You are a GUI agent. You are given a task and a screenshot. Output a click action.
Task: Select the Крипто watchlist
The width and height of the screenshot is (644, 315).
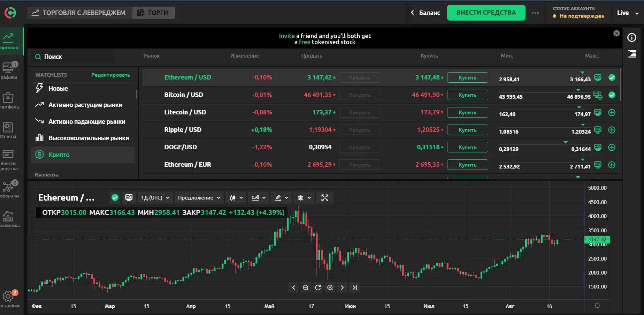pyautogui.click(x=83, y=155)
